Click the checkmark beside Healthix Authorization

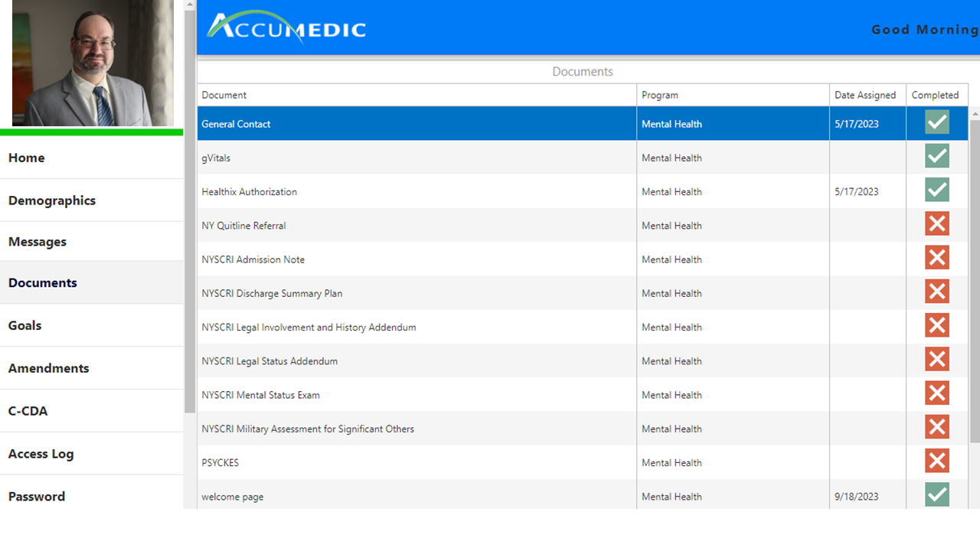click(x=936, y=189)
